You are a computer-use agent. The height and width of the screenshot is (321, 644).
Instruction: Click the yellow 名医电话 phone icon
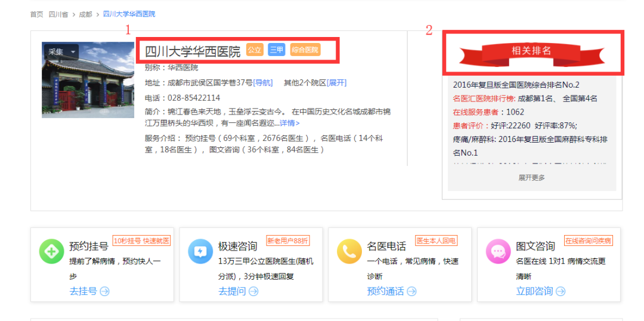tap(349, 251)
